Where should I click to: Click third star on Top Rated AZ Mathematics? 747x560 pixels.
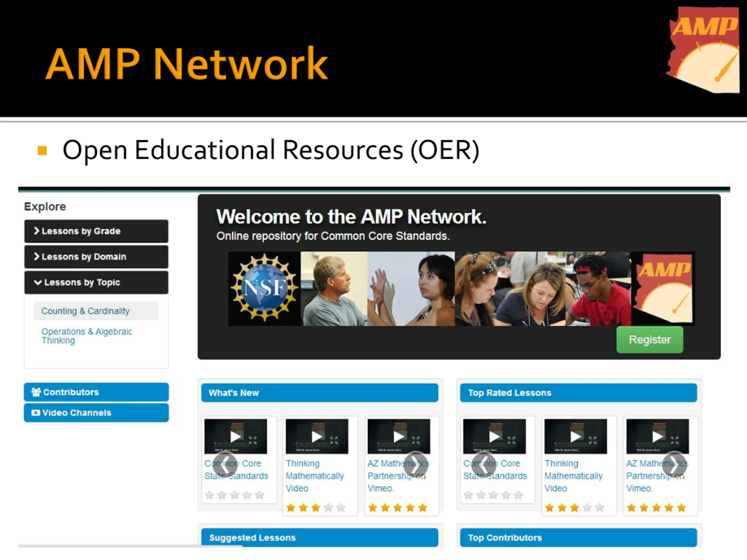coord(657,508)
